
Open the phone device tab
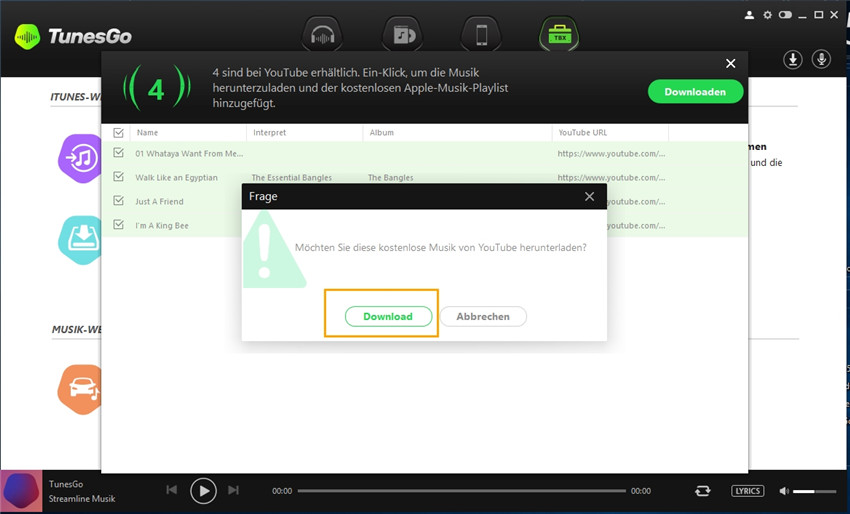[481, 35]
